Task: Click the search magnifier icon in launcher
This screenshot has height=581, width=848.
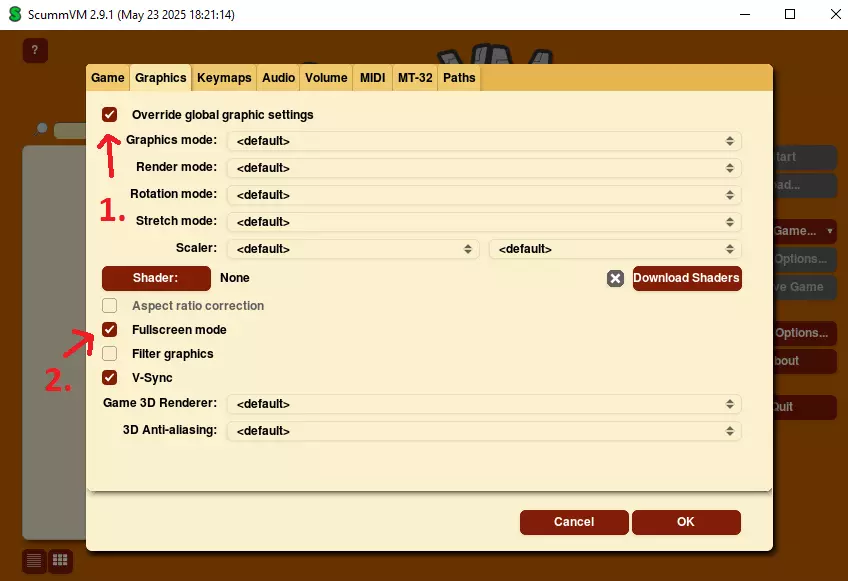Action: (x=41, y=129)
